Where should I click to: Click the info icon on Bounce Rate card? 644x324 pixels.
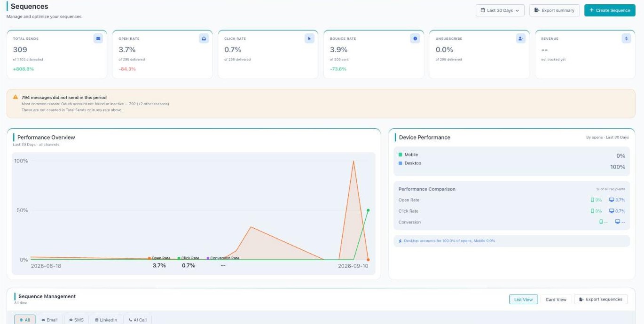[415, 39]
